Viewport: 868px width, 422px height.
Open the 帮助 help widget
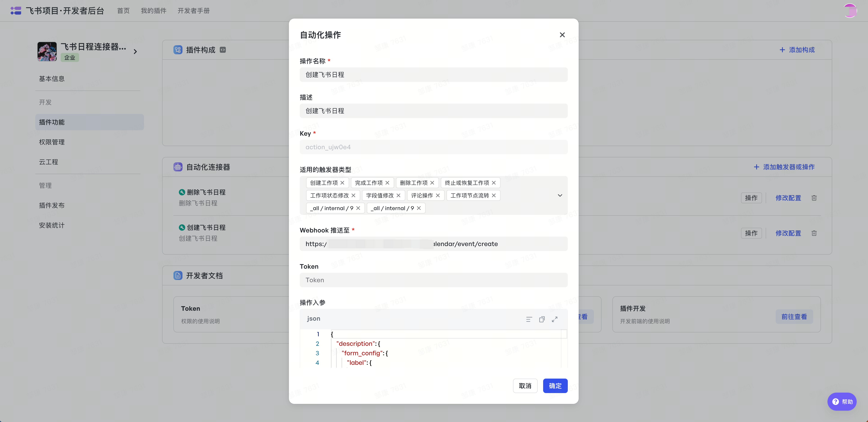842,401
